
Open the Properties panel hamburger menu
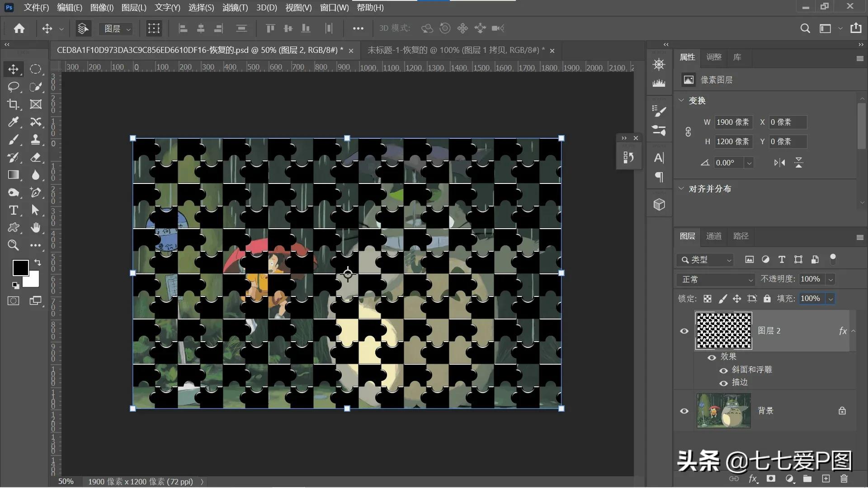tap(860, 58)
